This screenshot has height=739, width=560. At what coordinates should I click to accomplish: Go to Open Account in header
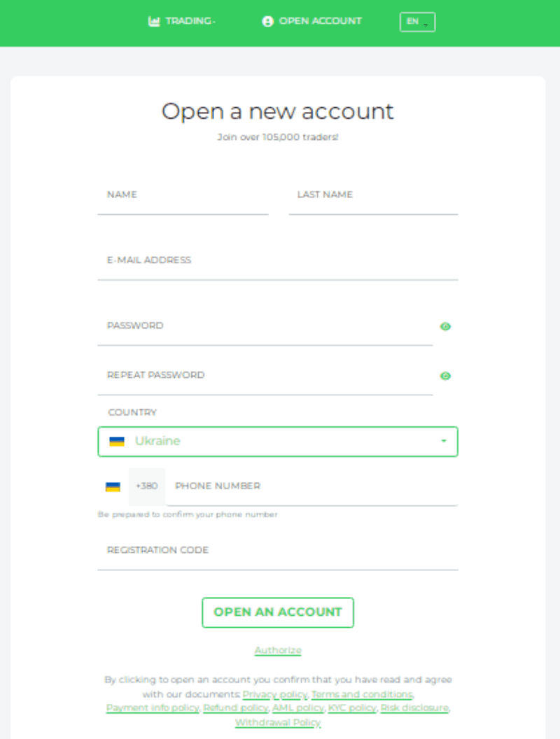320,22
